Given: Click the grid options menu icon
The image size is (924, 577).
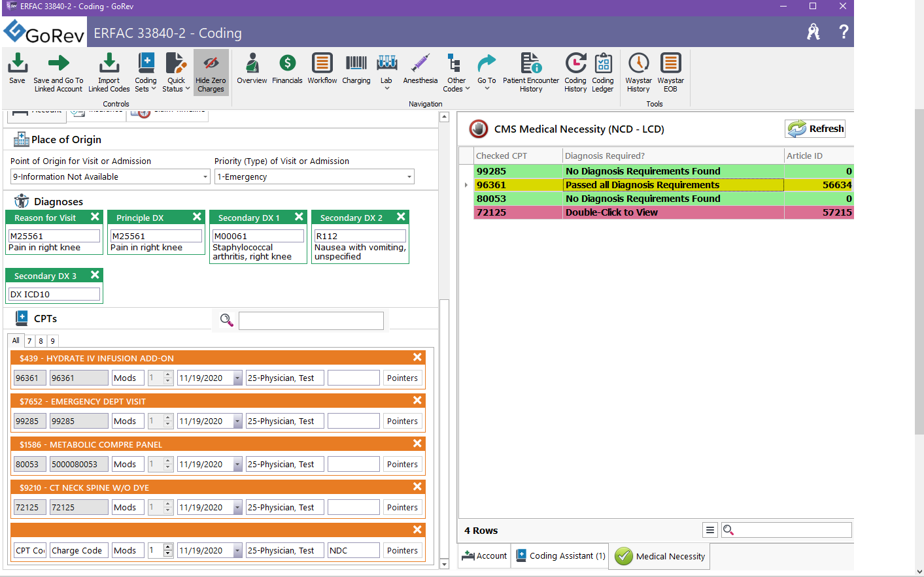Looking at the screenshot, I should pos(710,530).
